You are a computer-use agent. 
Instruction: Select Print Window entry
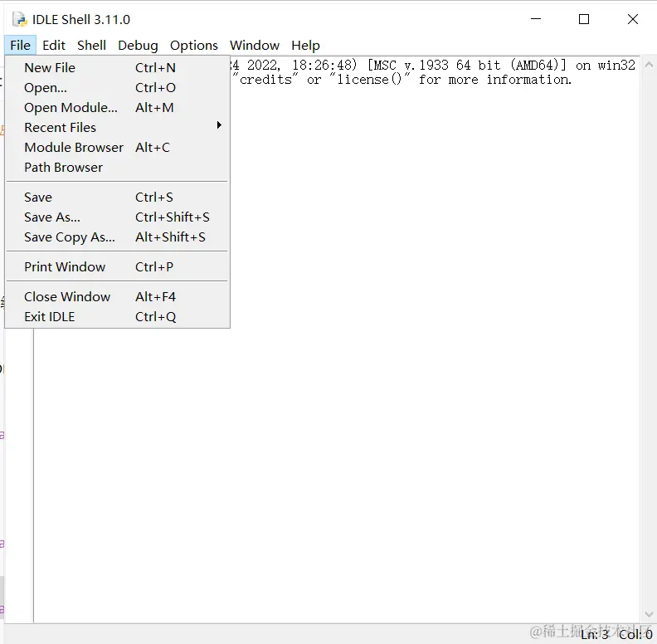click(117, 266)
